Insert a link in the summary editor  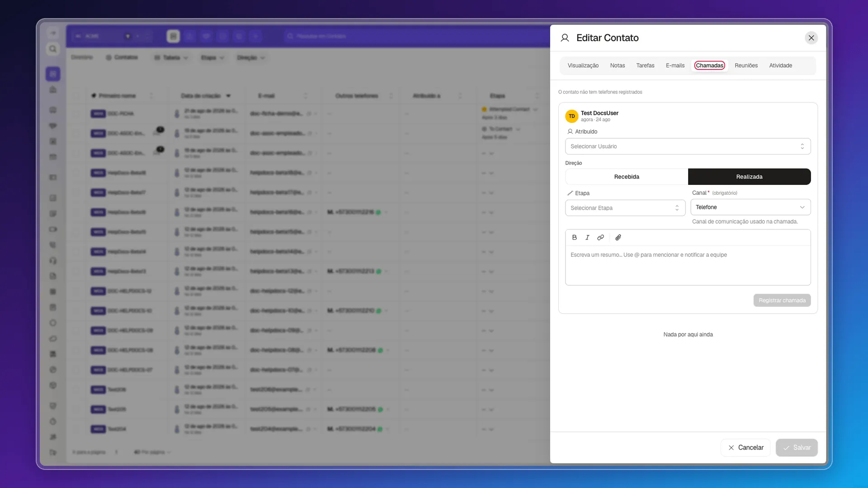(x=600, y=238)
